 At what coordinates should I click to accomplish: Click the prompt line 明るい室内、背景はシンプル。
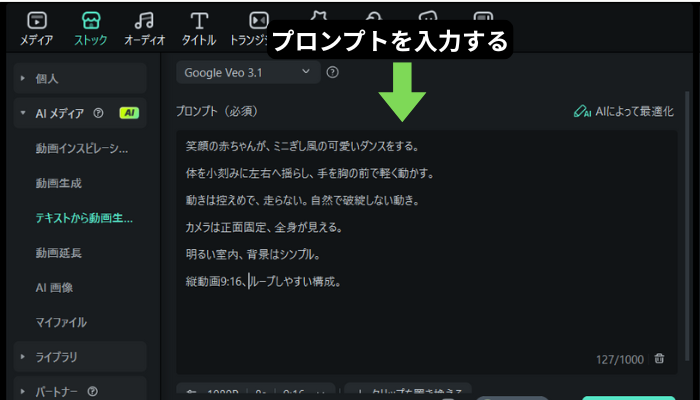[x=253, y=255]
